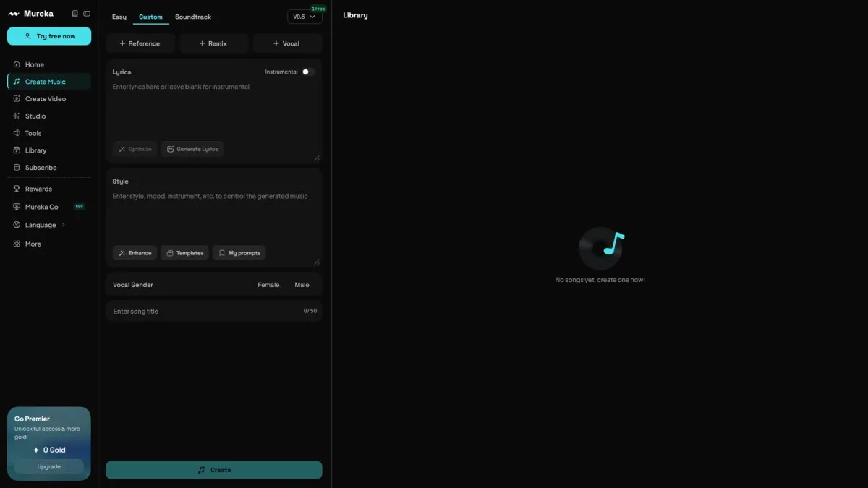This screenshot has width=868, height=488.
Task: Focus the Style description text area
Action: (x=213, y=217)
